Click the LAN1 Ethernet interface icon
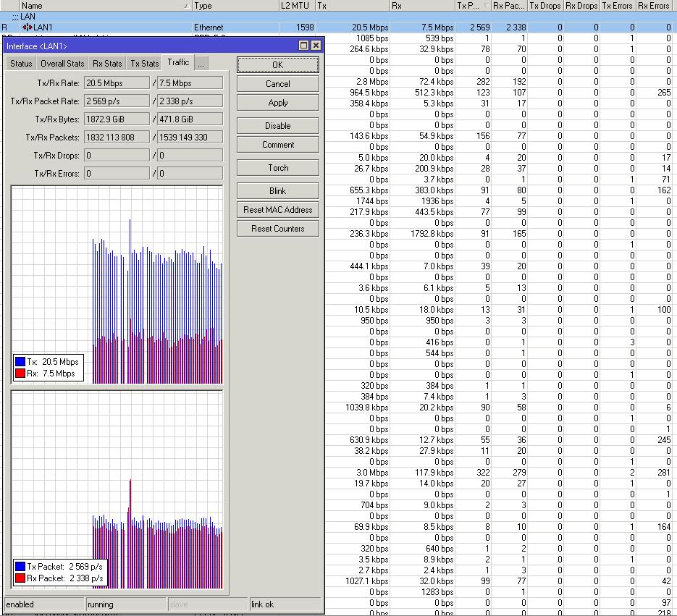Image resolution: width=677 pixels, height=616 pixels. (28, 28)
